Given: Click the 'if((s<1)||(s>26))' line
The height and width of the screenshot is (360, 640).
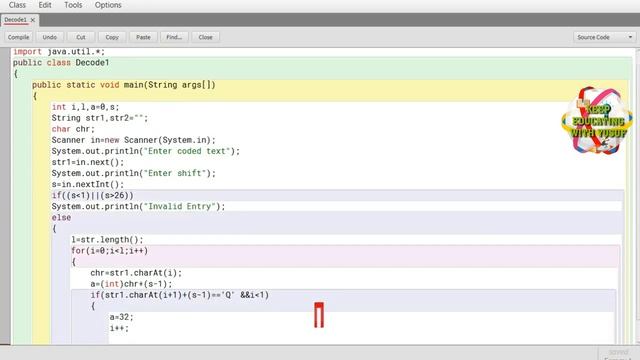Looking at the screenshot, I should coord(93,195).
